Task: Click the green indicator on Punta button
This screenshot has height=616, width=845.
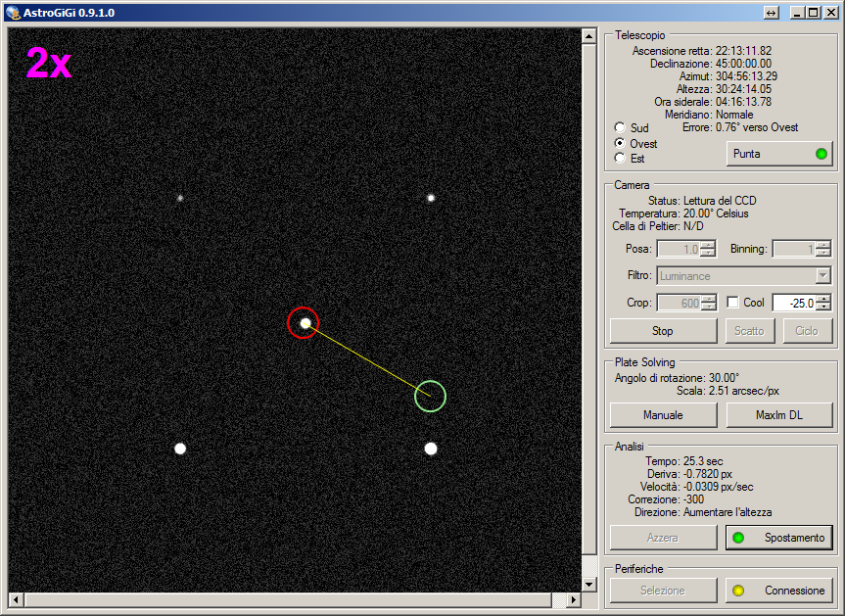Action: (822, 154)
